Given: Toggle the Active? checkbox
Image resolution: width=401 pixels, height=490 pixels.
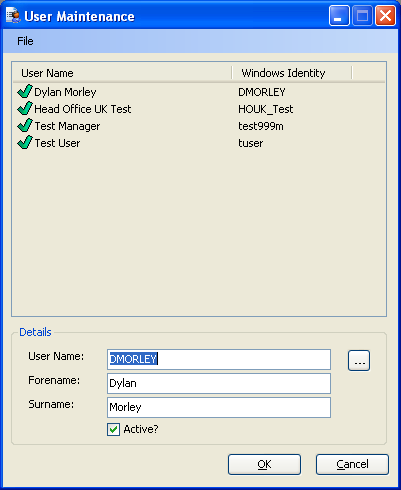Looking at the screenshot, I should [x=113, y=429].
